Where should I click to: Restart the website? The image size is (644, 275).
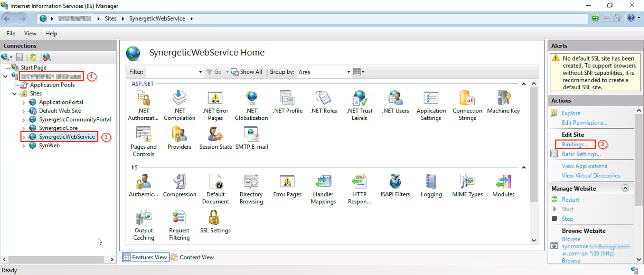pyautogui.click(x=570, y=200)
